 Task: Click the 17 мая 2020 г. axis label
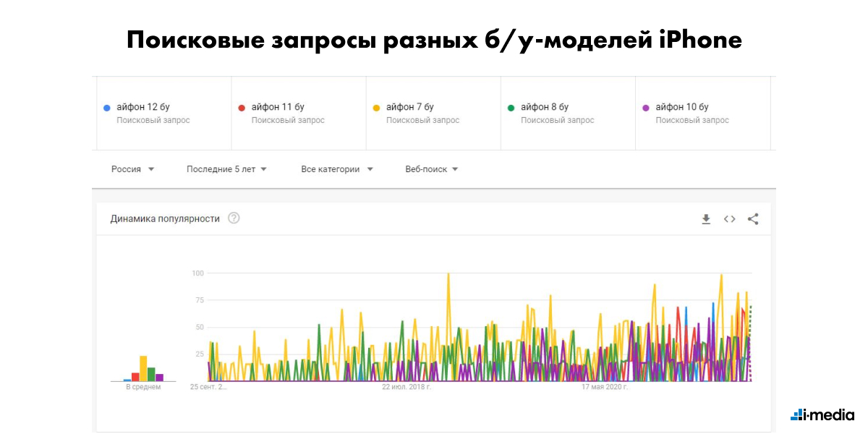pos(605,387)
